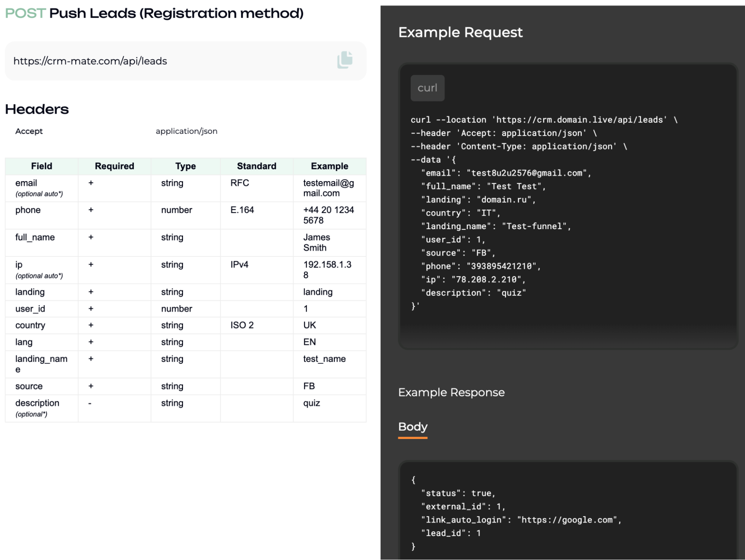This screenshot has height=560, width=745.
Task: Select the email field row cell
Action: coord(26,183)
